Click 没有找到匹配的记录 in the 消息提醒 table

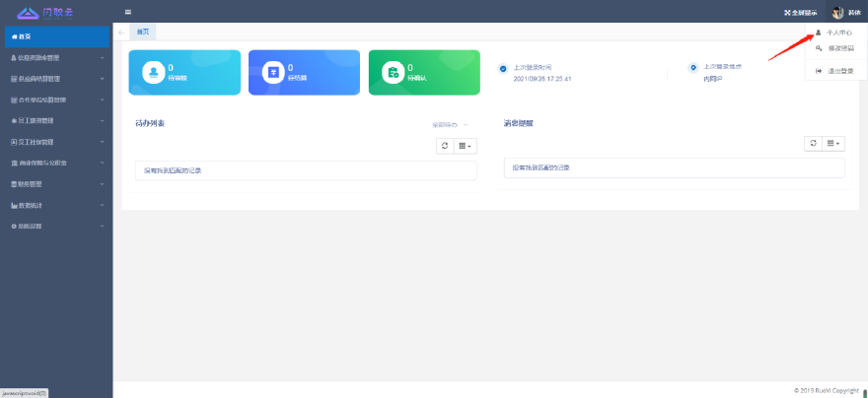[x=541, y=167]
